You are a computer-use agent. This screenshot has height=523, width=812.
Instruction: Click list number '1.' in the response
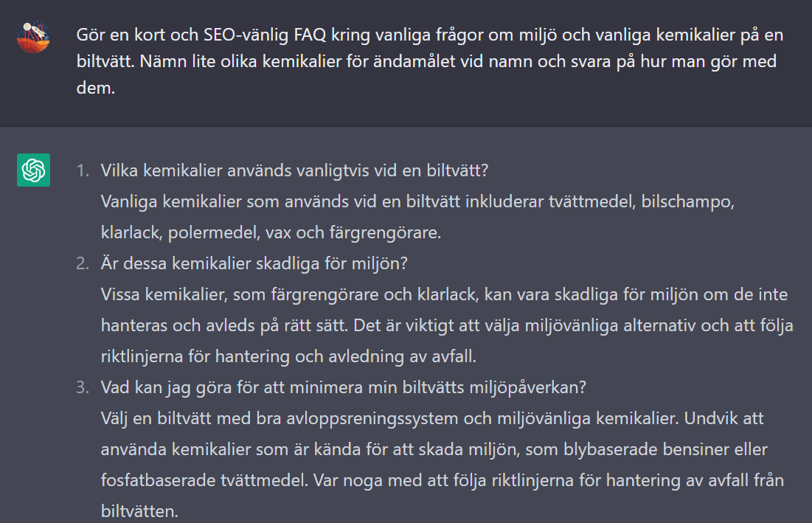point(83,170)
